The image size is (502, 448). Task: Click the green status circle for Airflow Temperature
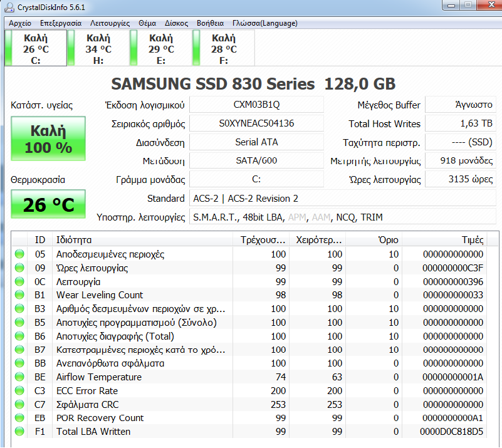click(x=19, y=377)
